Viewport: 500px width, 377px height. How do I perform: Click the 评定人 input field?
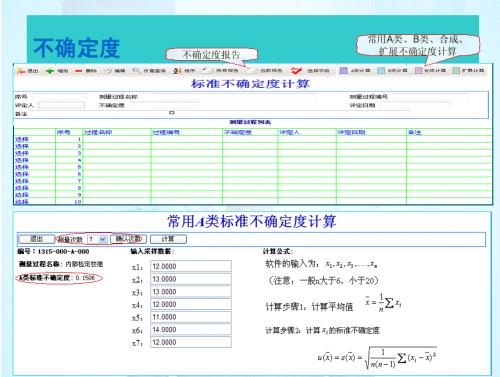coord(61,105)
